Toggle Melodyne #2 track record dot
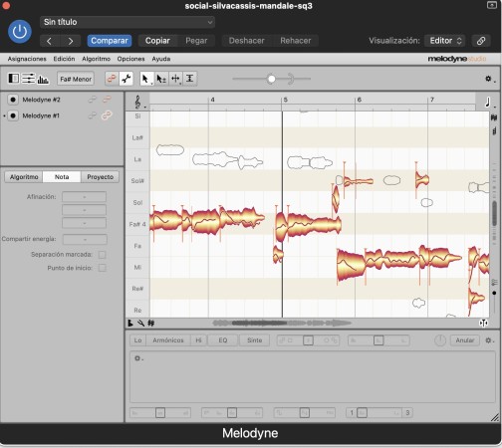 coord(13,100)
